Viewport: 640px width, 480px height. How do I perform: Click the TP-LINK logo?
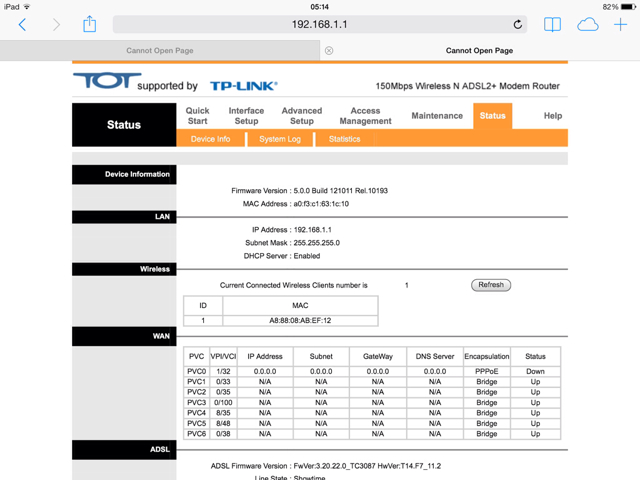click(x=244, y=86)
